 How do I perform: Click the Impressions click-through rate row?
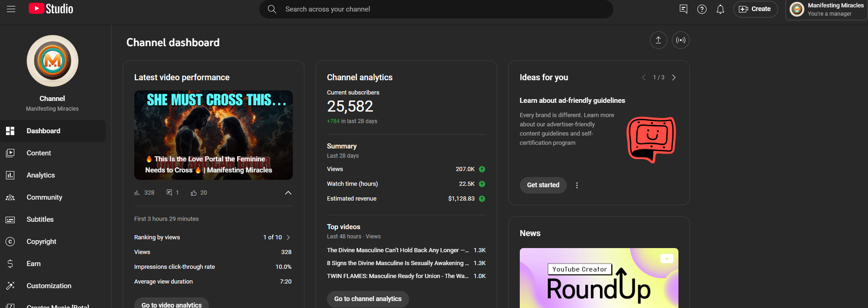coord(213,267)
